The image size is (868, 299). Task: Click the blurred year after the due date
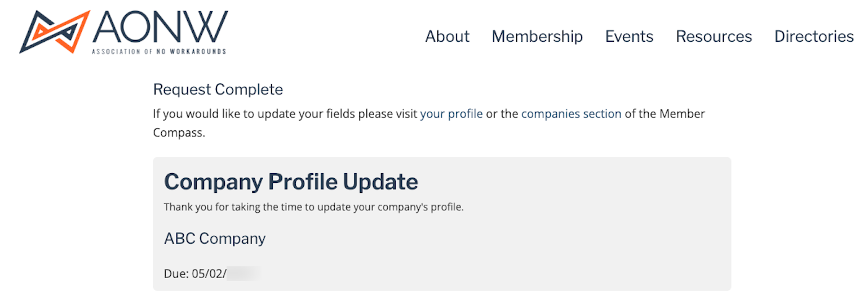point(243,274)
